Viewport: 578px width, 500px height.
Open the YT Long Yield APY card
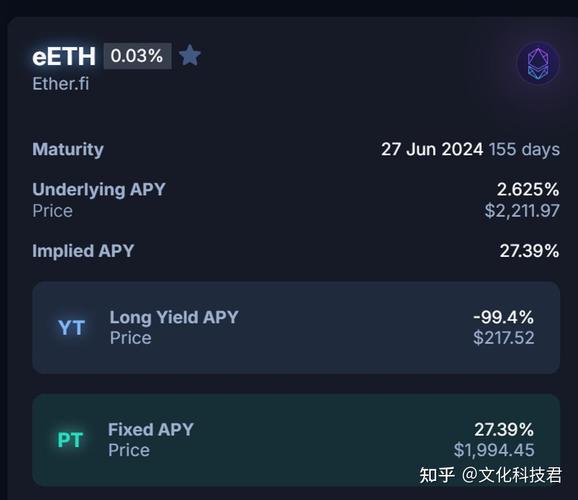tap(296, 327)
